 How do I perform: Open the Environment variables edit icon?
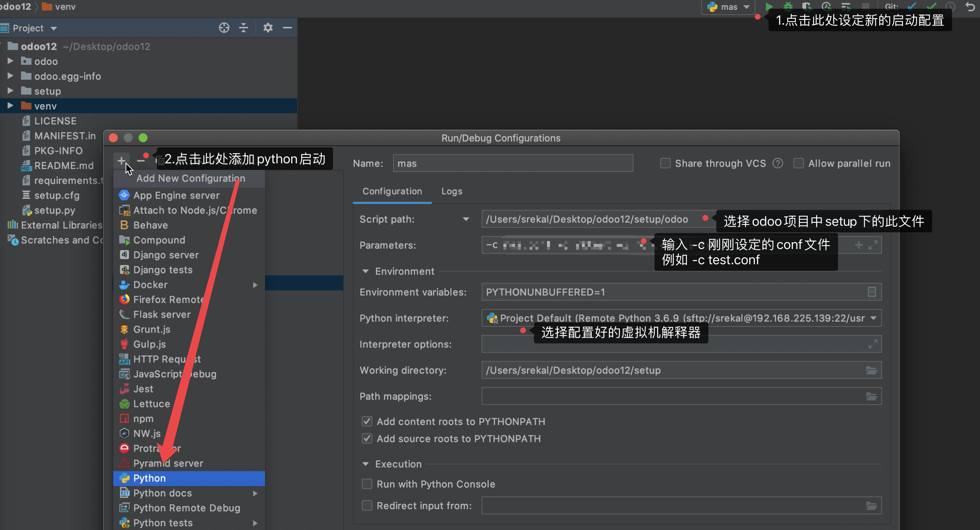point(872,292)
